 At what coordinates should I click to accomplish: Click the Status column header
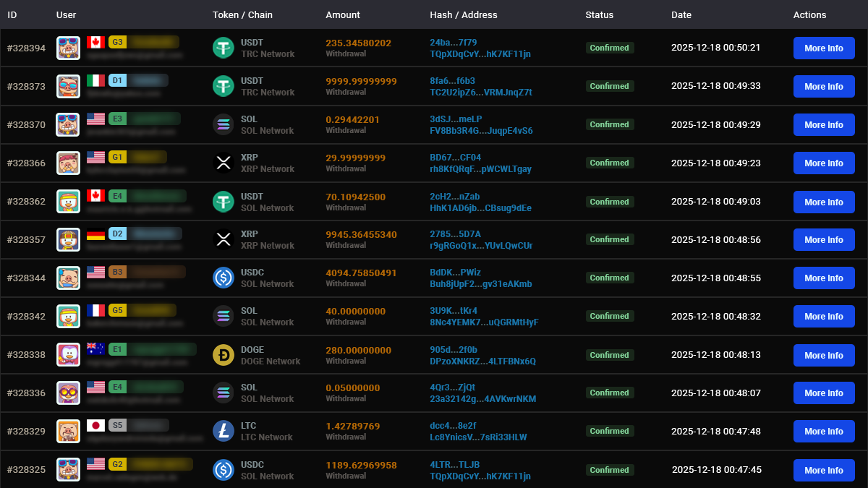coord(599,14)
